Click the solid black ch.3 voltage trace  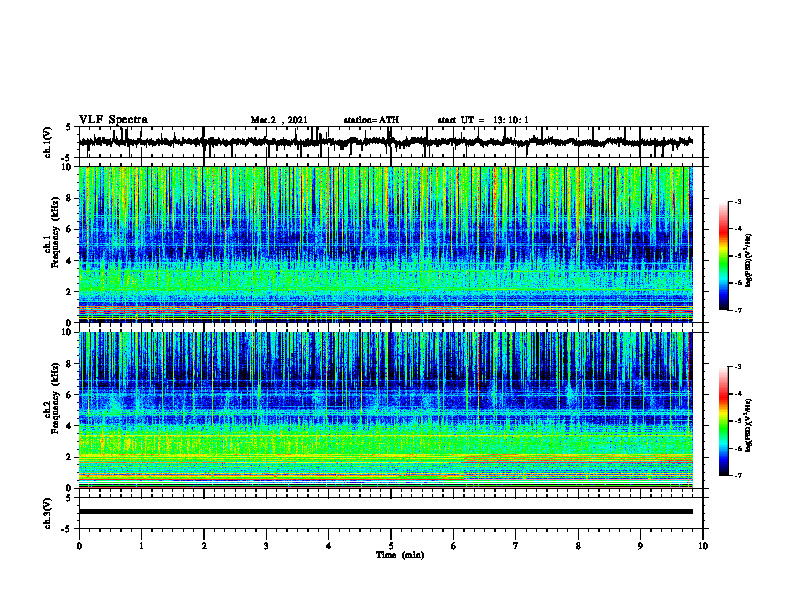(385, 512)
